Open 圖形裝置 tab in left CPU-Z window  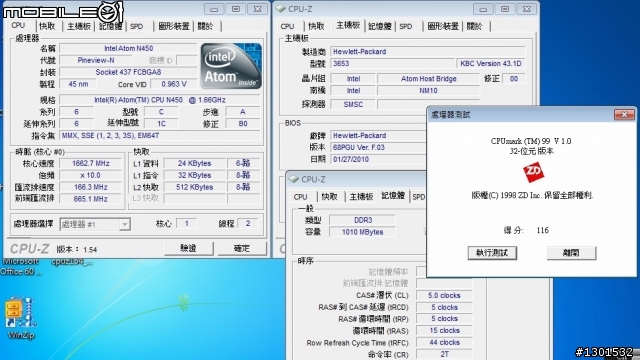pos(173,26)
